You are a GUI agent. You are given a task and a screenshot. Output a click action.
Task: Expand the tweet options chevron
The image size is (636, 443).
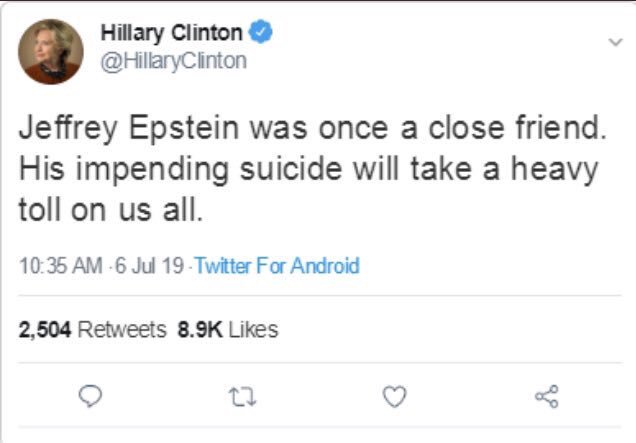point(615,42)
